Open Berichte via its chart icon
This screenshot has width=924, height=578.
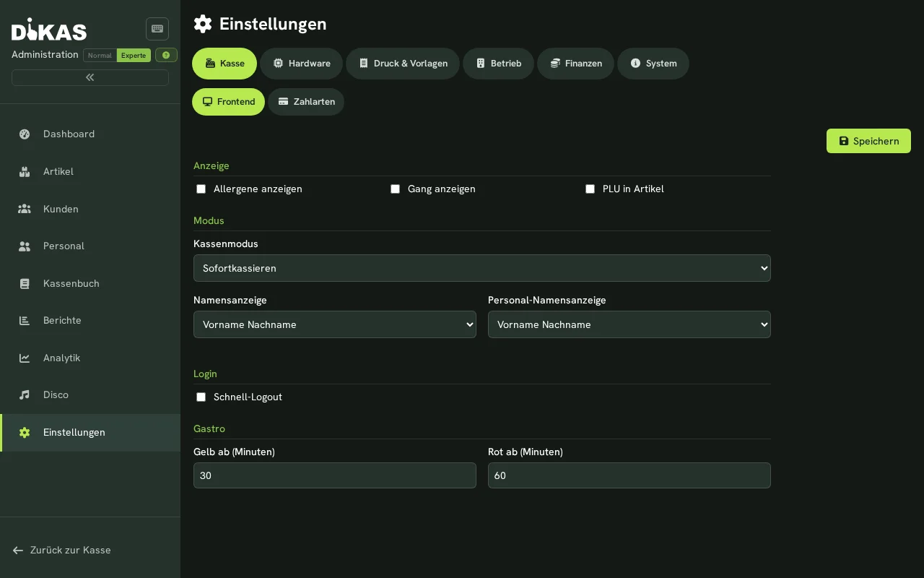tap(25, 320)
